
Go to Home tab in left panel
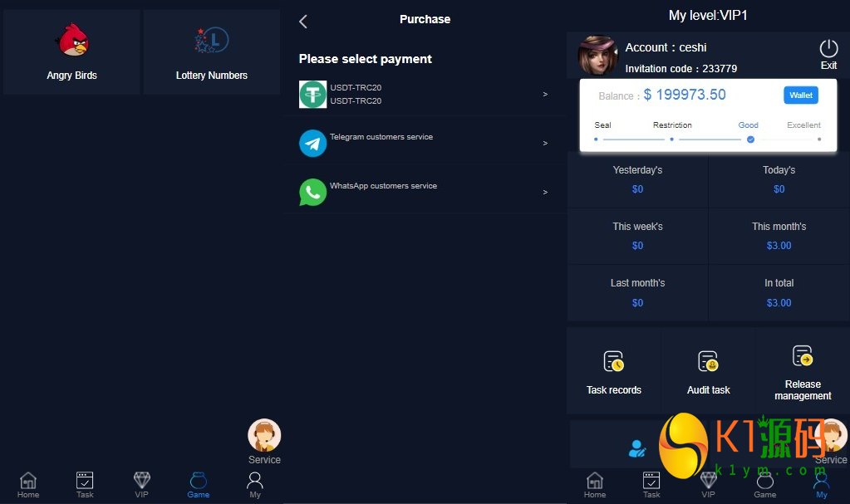click(28, 485)
